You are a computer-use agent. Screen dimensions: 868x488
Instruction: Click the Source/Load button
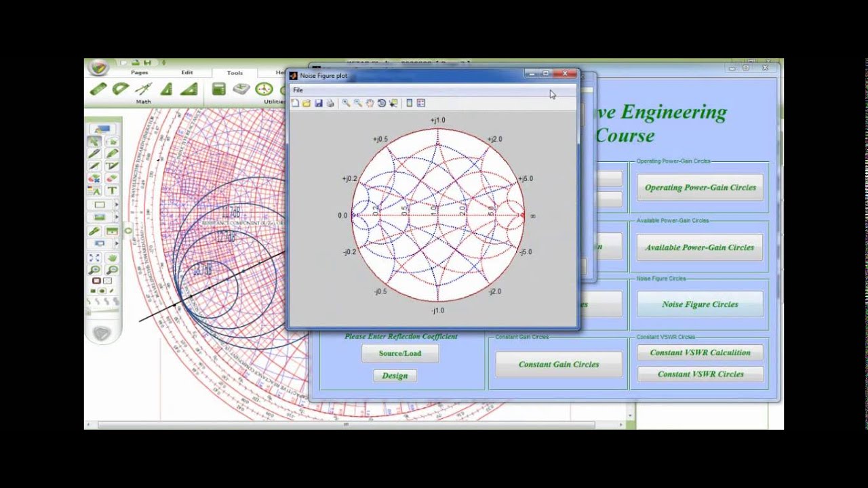(400, 353)
